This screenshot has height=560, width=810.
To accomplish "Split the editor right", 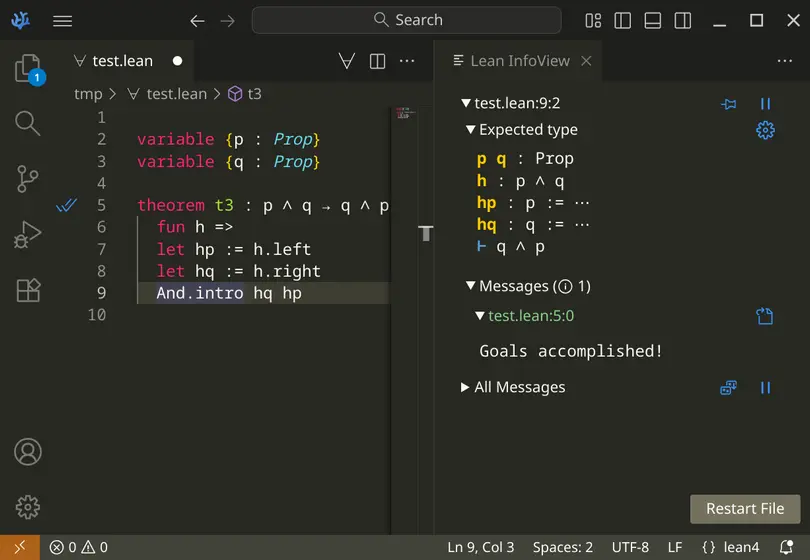I will (377, 61).
